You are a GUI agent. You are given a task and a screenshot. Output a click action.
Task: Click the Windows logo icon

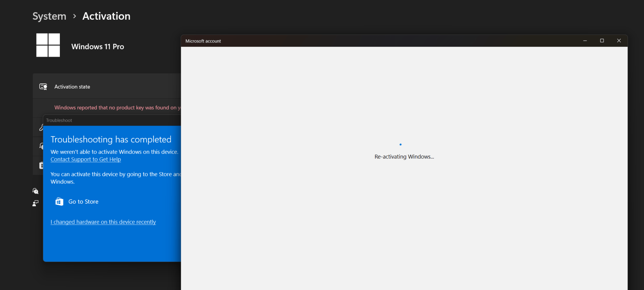click(x=48, y=45)
